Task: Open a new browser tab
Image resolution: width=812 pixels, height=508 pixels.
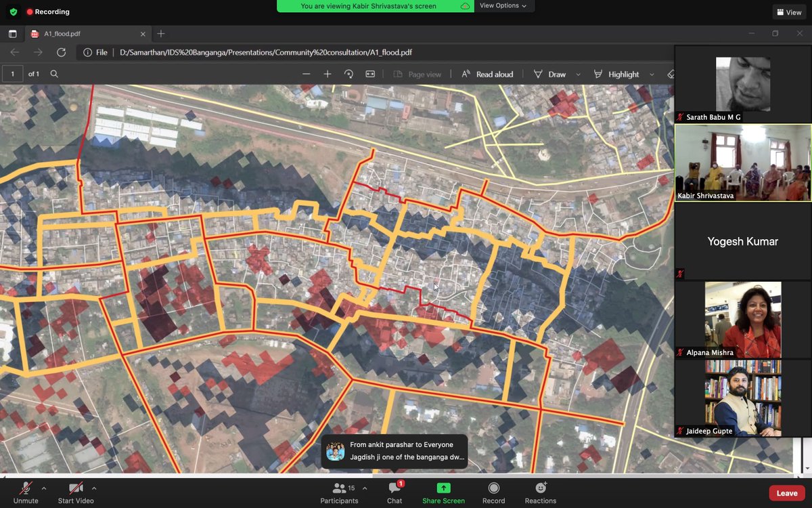Action: click(x=161, y=33)
